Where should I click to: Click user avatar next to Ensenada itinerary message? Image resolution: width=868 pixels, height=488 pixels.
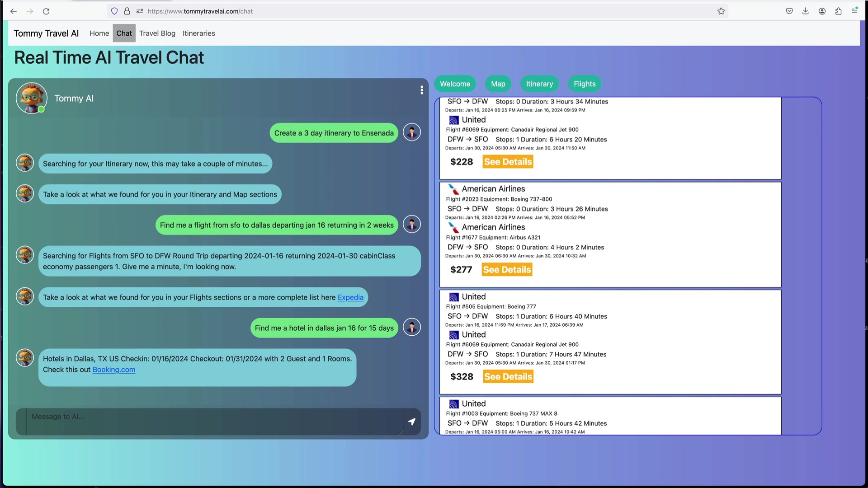(x=412, y=132)
